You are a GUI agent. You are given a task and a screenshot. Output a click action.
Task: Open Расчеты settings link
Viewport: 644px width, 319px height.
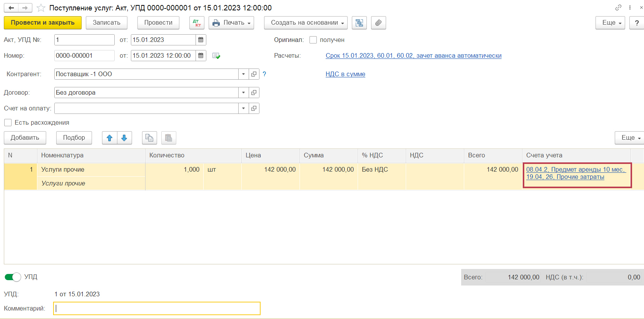point(413,55)
